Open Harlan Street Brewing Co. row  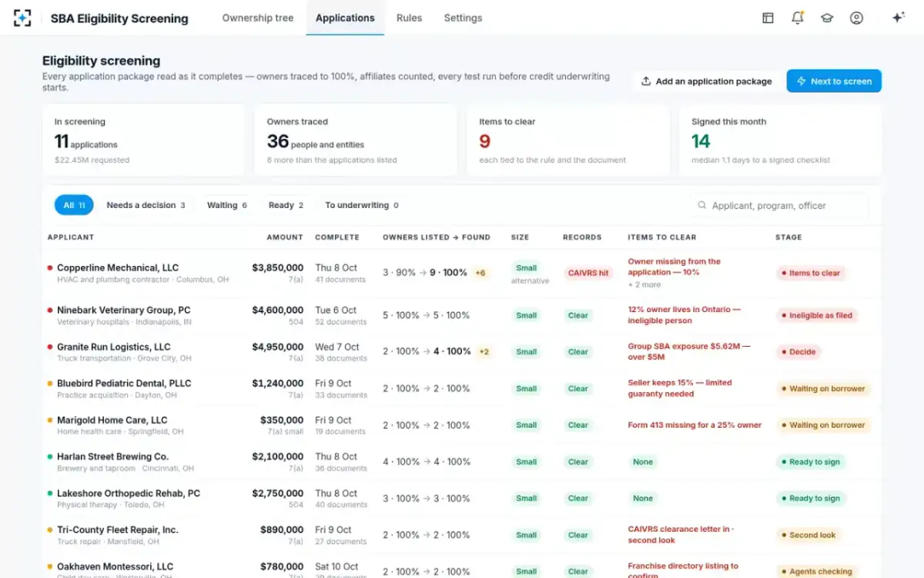click(x=462, y=462)
